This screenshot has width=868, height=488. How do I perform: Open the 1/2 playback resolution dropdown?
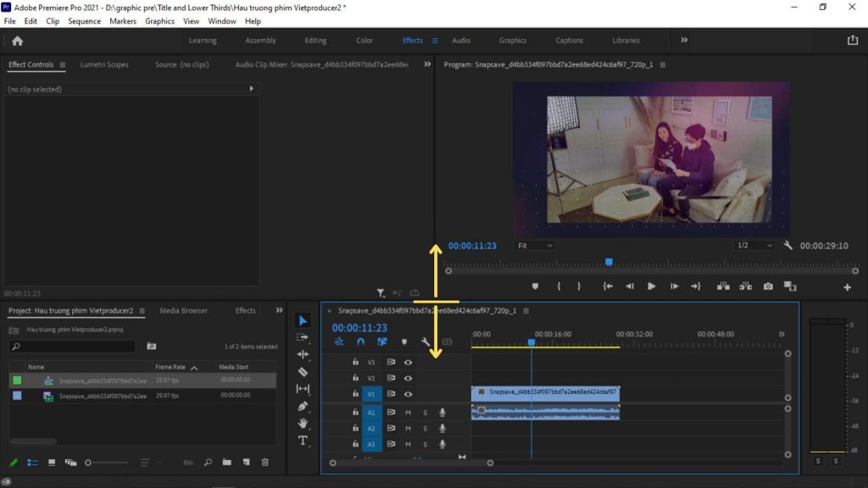tap(755, 246)
